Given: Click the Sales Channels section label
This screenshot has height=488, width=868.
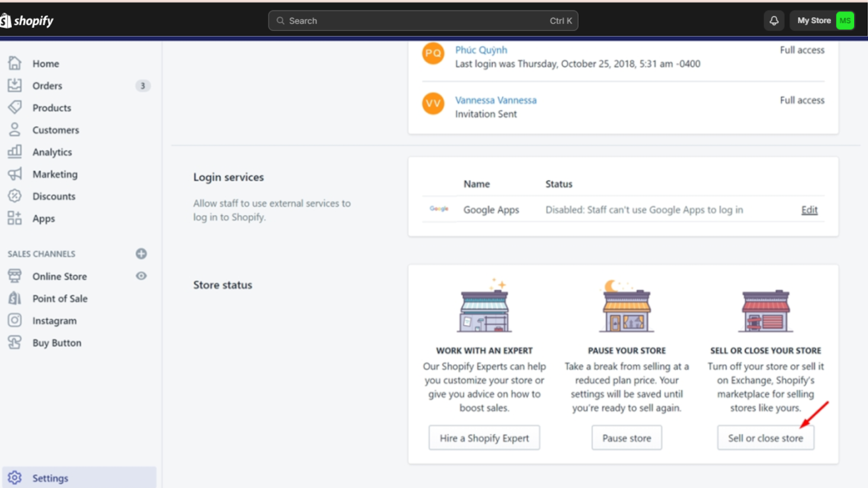Looking at the screenshot, I should coord(41,254).
